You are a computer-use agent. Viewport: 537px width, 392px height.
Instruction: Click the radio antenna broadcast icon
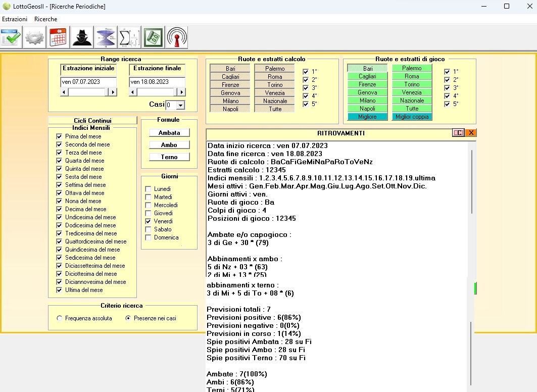coord(177,37)
